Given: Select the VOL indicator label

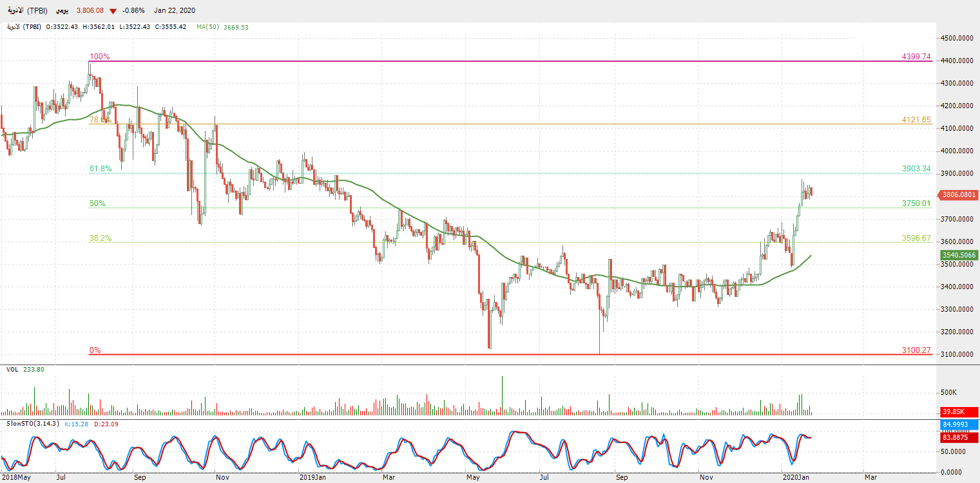Looking at the screenshot, I should pyautogui.click(x=12, y=370).
